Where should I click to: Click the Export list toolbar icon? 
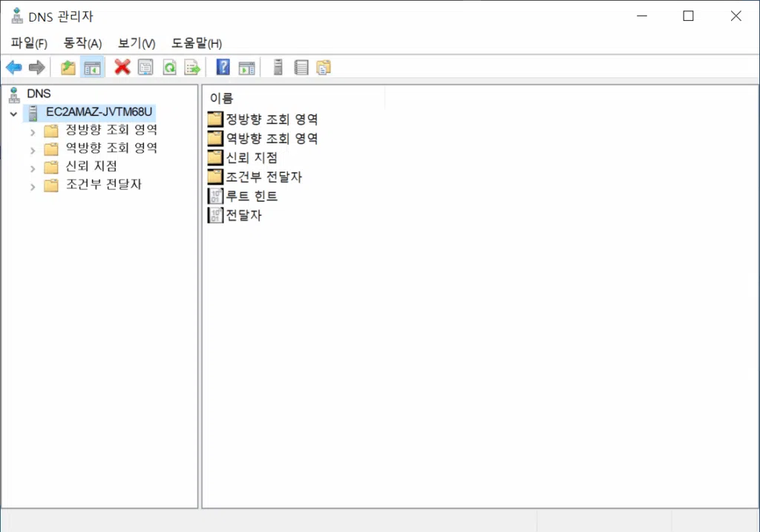tap(191, 67)
